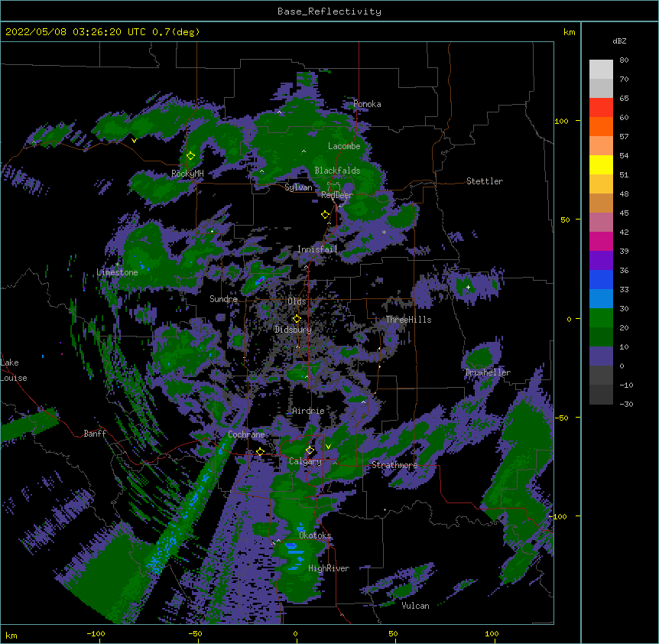Viewport: 659px width, 644px height.
Task: Click the Banff town label
Action: point(95,434)
